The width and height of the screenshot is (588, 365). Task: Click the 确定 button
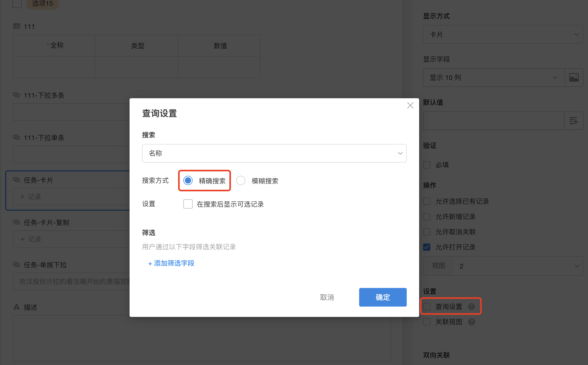[383, 297]
